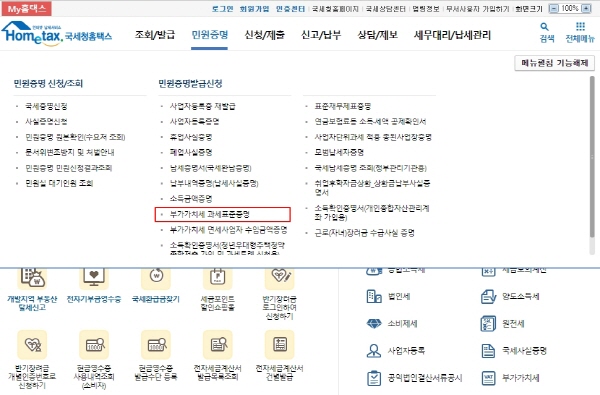Click the 소비제세 diamond icon
The height and width of the screenshot is (395, 600).
(374, 324)
